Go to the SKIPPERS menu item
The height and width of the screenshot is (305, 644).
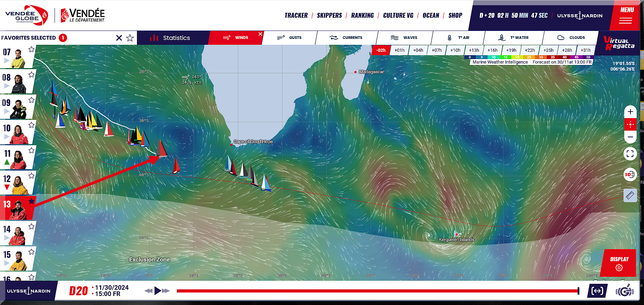tap(329, 16)
